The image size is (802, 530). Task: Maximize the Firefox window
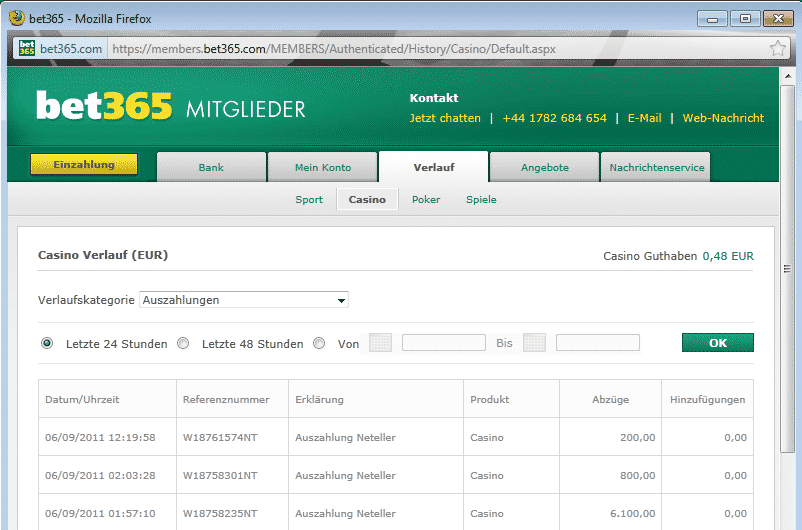pyautogui.click(x=745, y=19)
